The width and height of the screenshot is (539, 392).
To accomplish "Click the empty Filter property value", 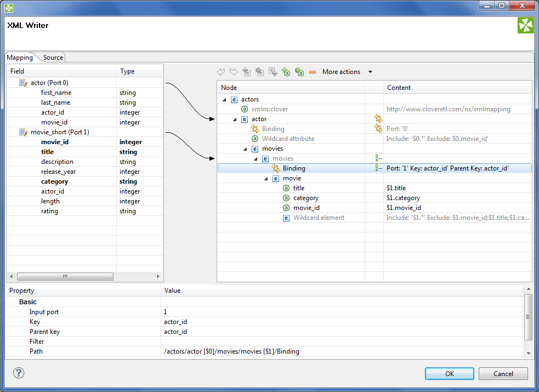I will pos(342,342).
